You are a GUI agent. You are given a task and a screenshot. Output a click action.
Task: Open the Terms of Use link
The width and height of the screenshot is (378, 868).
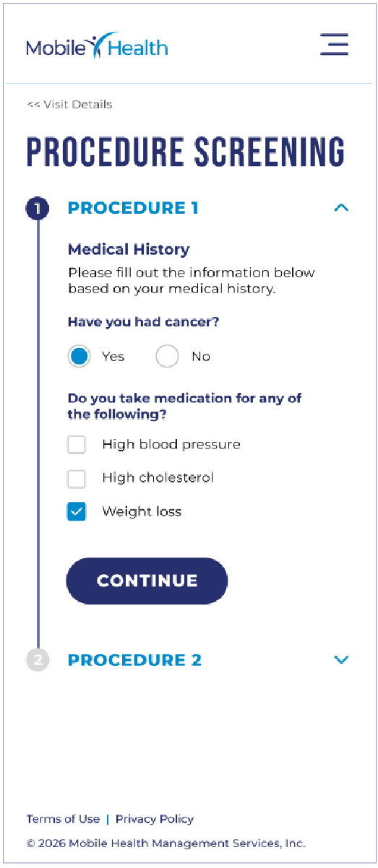pos(63,819)
